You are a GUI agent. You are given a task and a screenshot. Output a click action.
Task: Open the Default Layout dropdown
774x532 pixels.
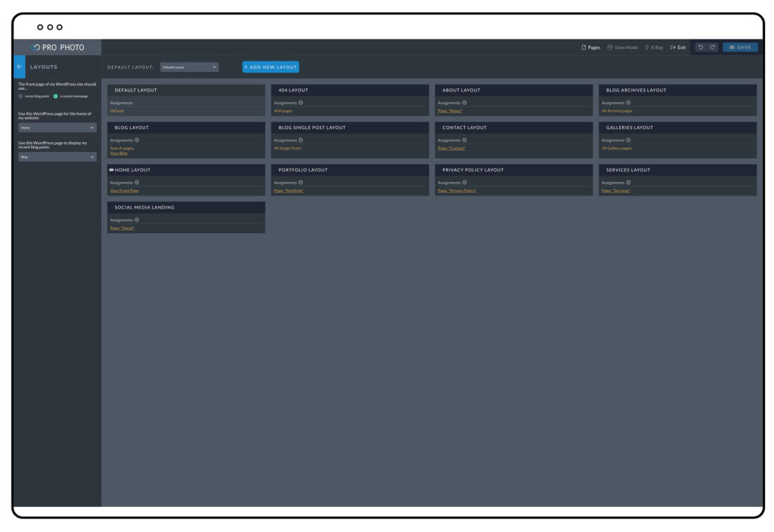189,67
